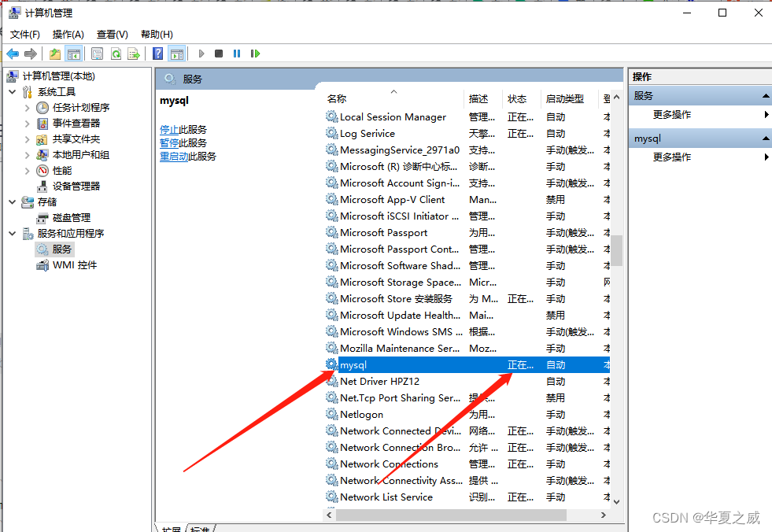Select 设备管理器 in the left tree
The image size is (772, 532).
point(76,186)
